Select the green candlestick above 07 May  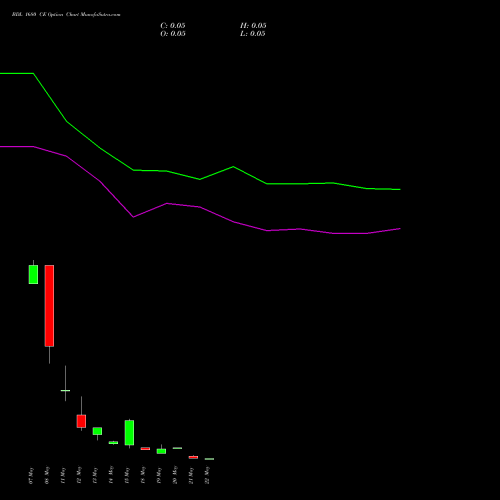pos(33,274)
